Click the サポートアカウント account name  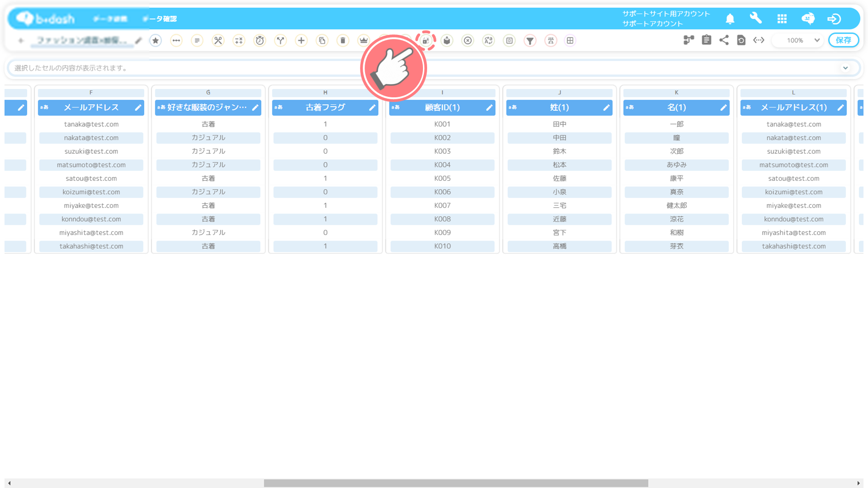653,23
